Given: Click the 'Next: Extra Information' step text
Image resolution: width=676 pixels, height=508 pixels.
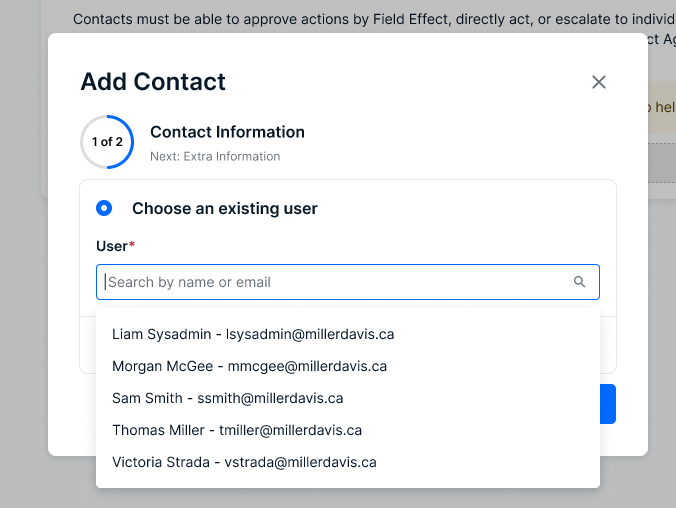Looking at the screenshot, I should 215,156.
